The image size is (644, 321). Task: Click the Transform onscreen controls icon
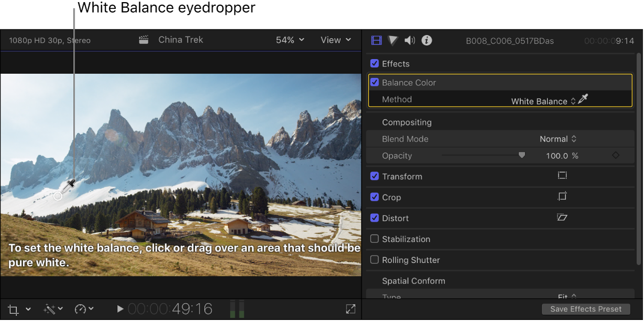pos(562,176)
